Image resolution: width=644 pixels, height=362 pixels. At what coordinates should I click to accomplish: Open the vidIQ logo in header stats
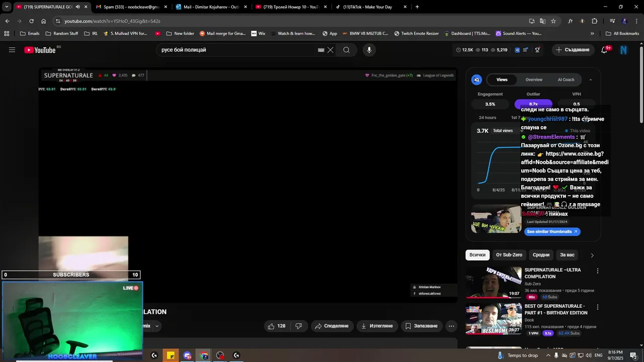pyautogui.click(x=517, y=50)
